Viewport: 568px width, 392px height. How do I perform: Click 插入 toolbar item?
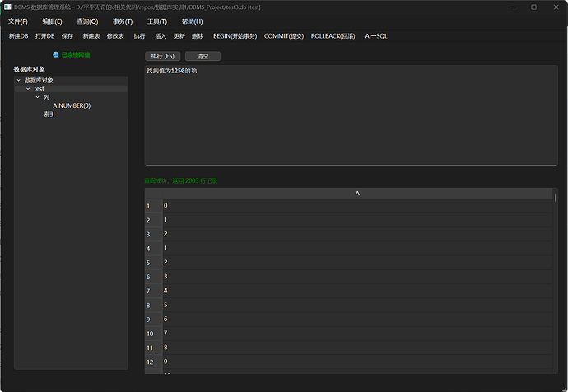point(161,36)
